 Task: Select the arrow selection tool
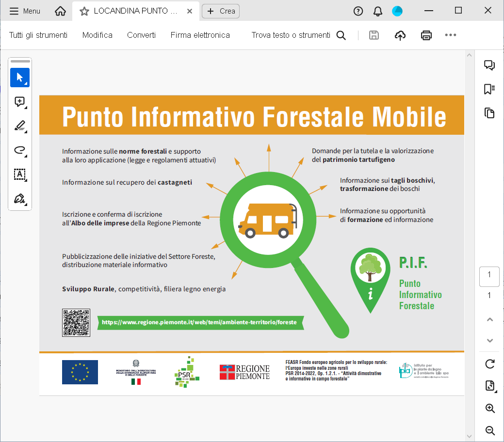pos(20,78)
